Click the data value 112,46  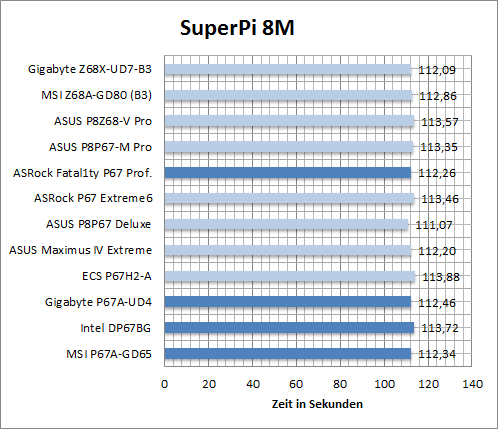coord(437,303)
